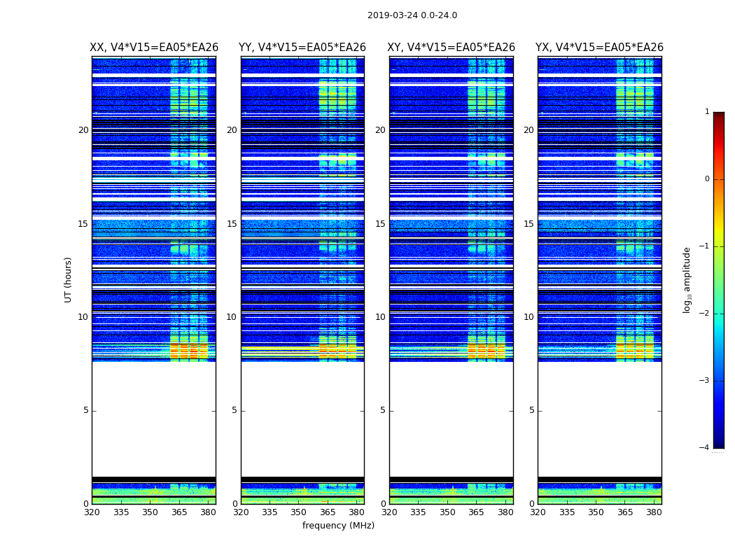Select the YY panel title text
Viewport: 735px width, 560px height.
302,48
